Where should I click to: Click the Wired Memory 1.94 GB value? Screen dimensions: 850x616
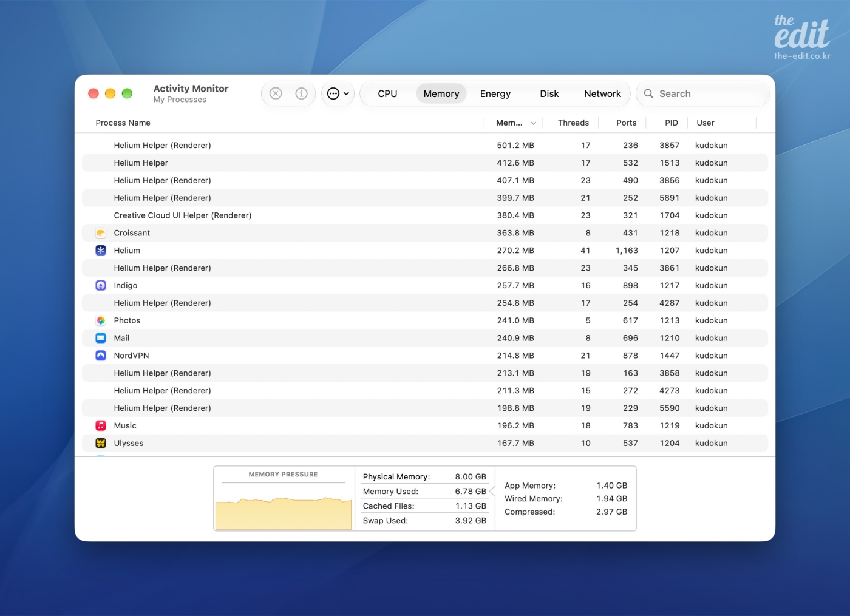611,499
